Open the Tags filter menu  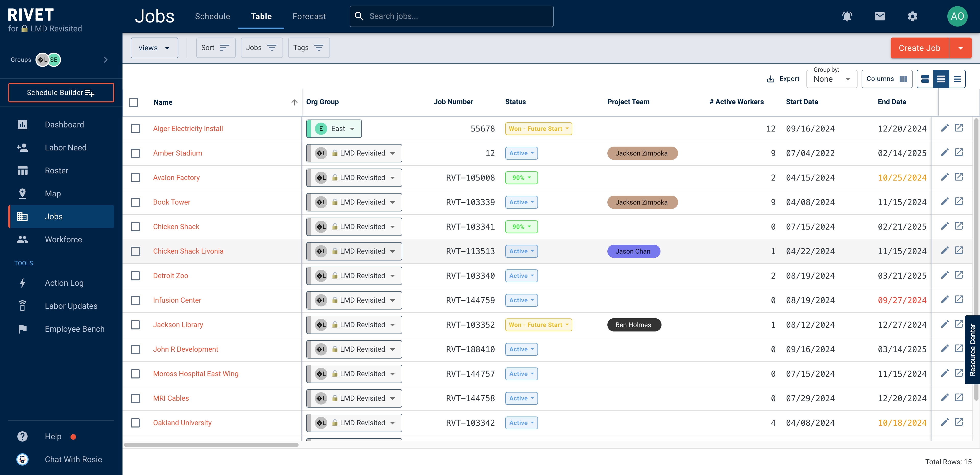click(x=309, y=48)
